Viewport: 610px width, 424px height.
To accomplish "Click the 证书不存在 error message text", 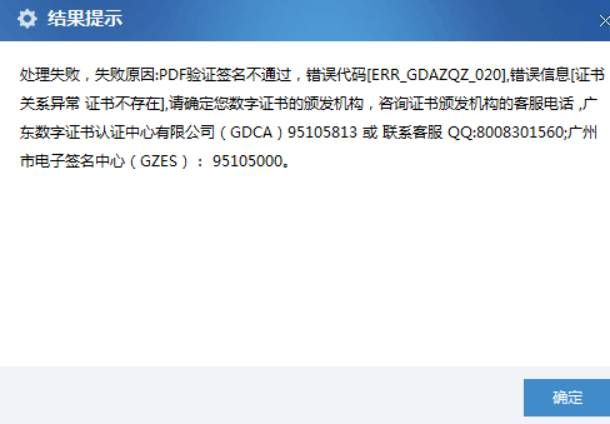I will coord(123,103).
